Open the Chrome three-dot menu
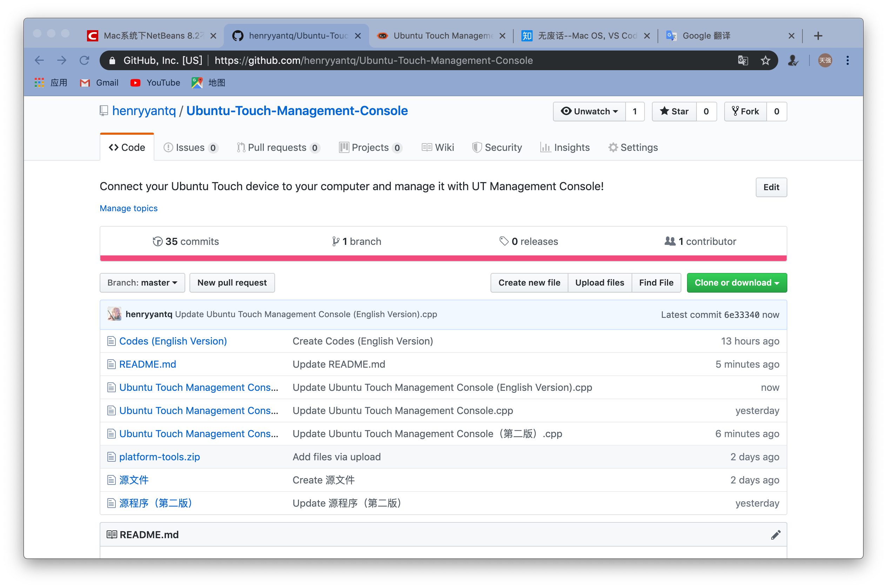The height and width of the screenshot is (588, 887). tap(847, 60)
